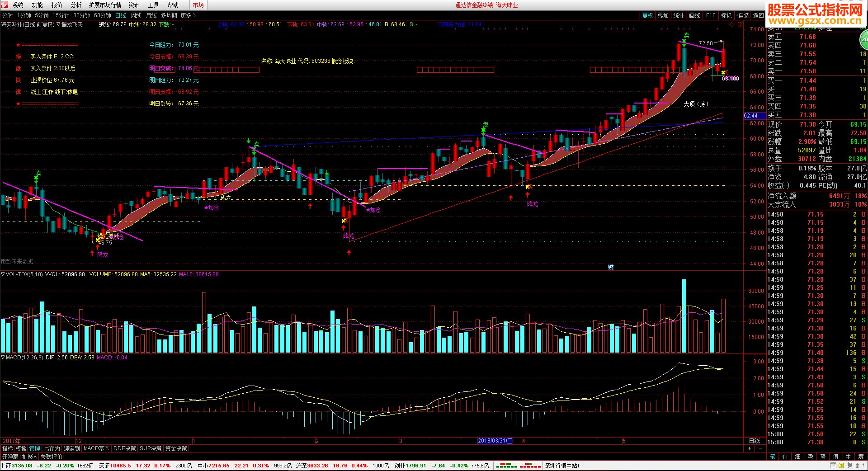
Task: Open the 筹 chip-distribution tab icon
Action: pos(861,457)
